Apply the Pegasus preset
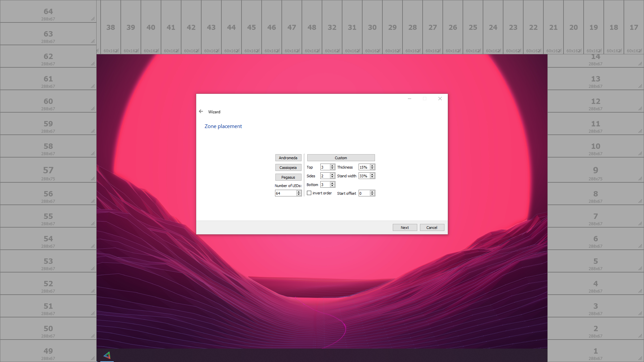Image resolution: width=644 pixels, height=362 pixels. [288, 177]
